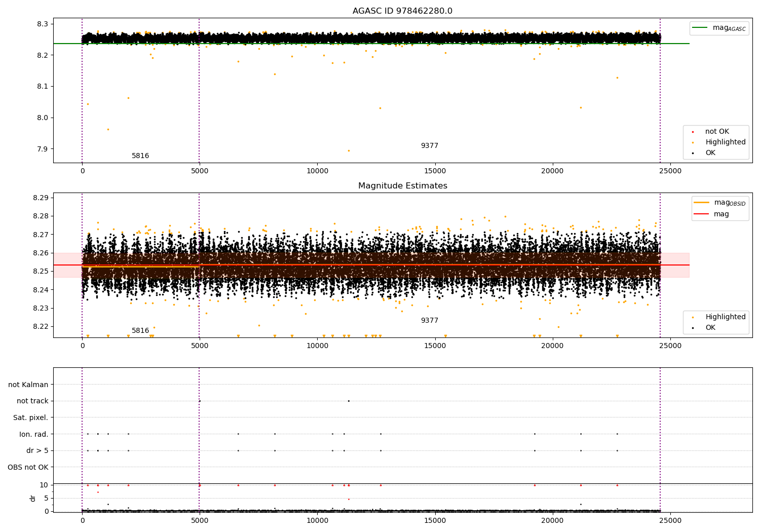
Task: Click the 'not Kalman' row label
Action: click(28, 385)
